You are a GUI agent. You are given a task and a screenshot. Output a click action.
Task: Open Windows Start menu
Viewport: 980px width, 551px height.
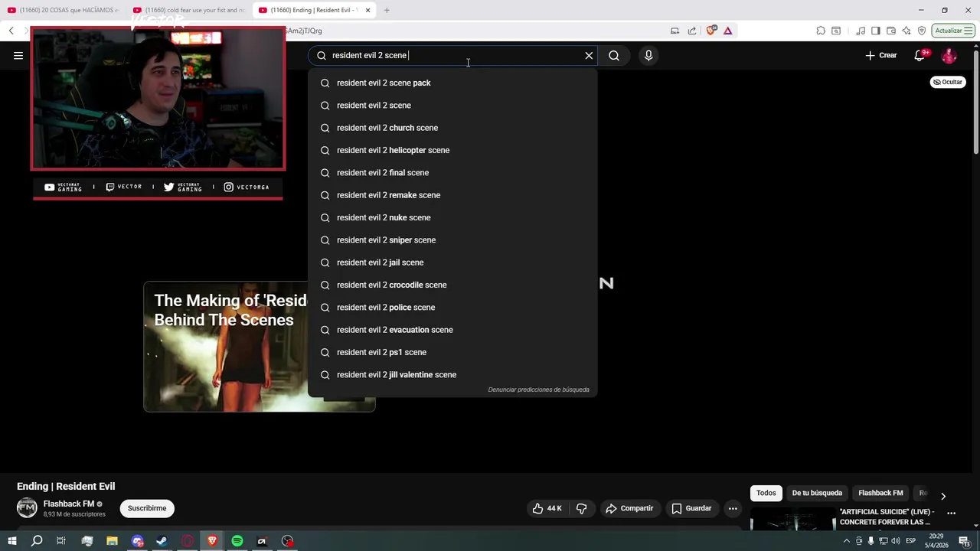(12, 541)
